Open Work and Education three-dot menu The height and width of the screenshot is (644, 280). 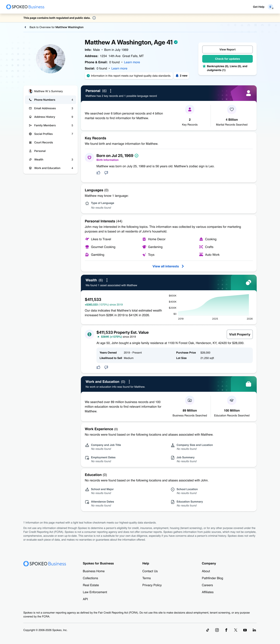pos(129,382)
